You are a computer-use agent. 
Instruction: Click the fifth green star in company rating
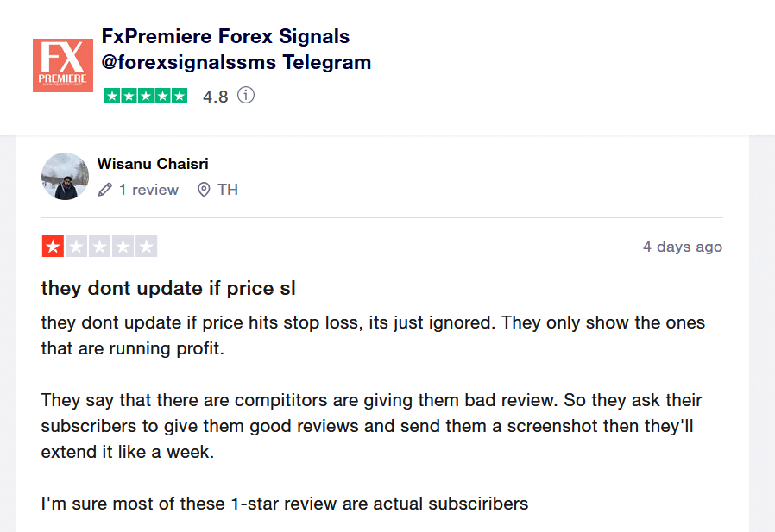pos(177,96)
